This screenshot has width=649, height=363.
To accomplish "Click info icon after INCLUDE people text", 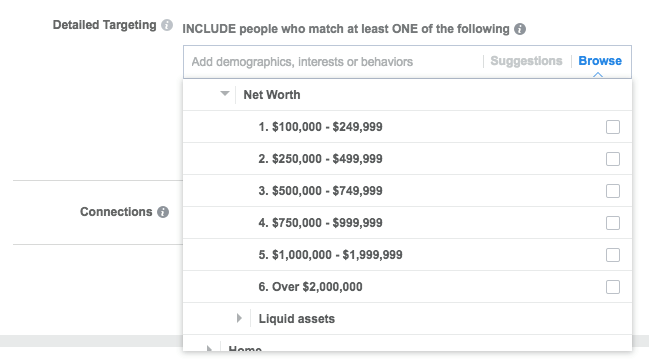I will (520, 29).
